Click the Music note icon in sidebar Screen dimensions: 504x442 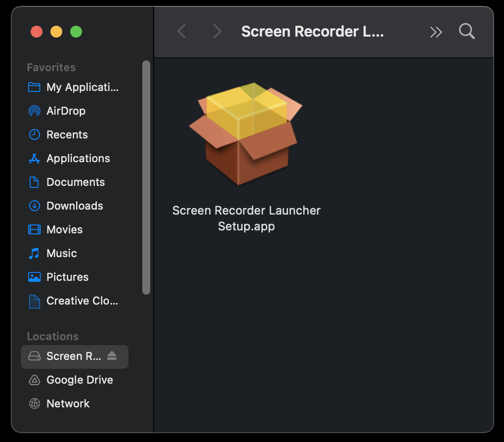34,253
